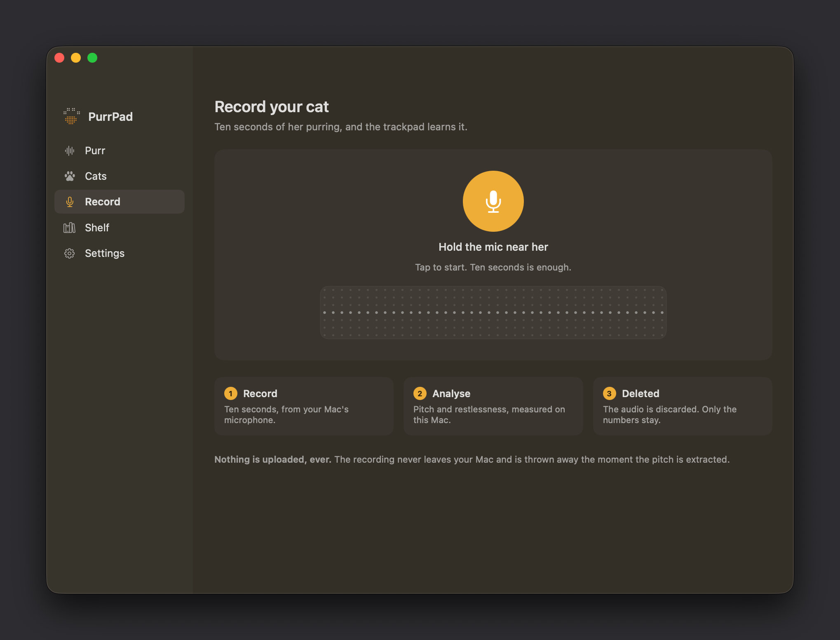Click the Purr waveform sidebar icon
This screenshot has width=840, height=640.
click(x=70, y=151)
